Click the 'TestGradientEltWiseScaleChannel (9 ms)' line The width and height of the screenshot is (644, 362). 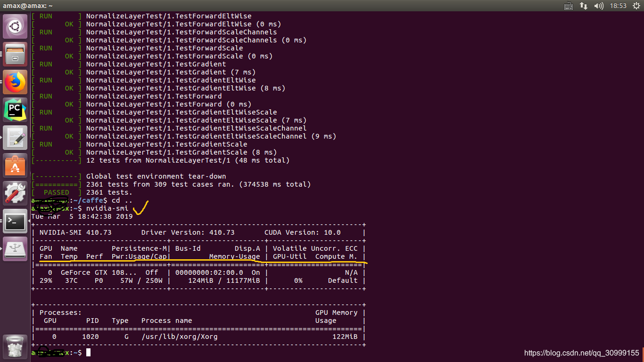point(211,136)
